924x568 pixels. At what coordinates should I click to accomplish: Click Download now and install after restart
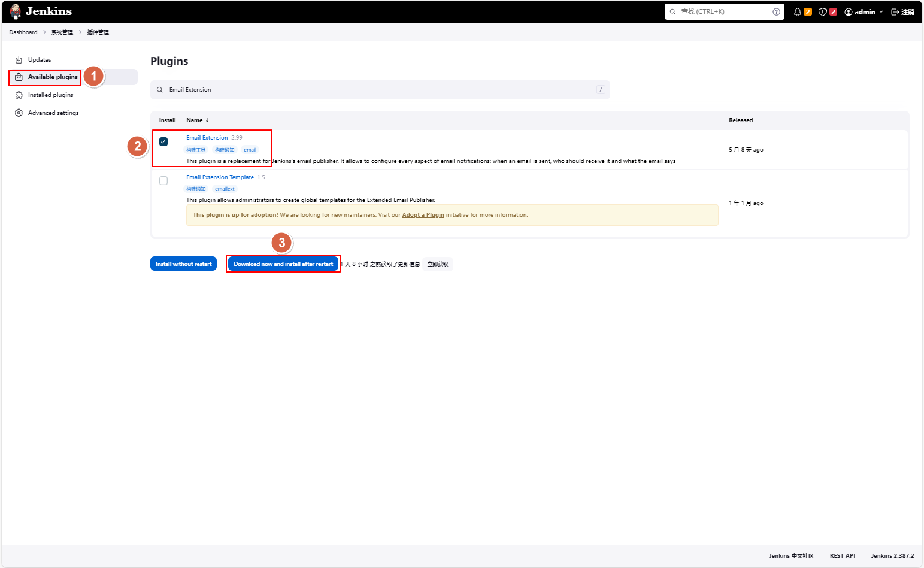283,264
